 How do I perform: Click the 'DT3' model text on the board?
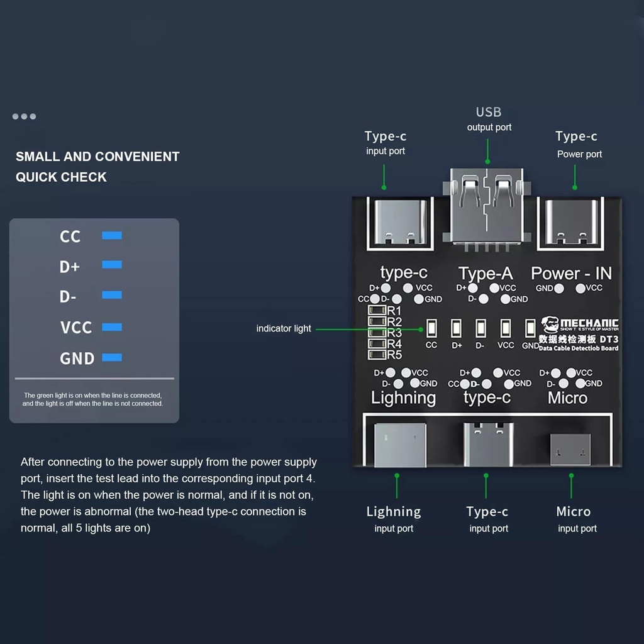[609, 339]
